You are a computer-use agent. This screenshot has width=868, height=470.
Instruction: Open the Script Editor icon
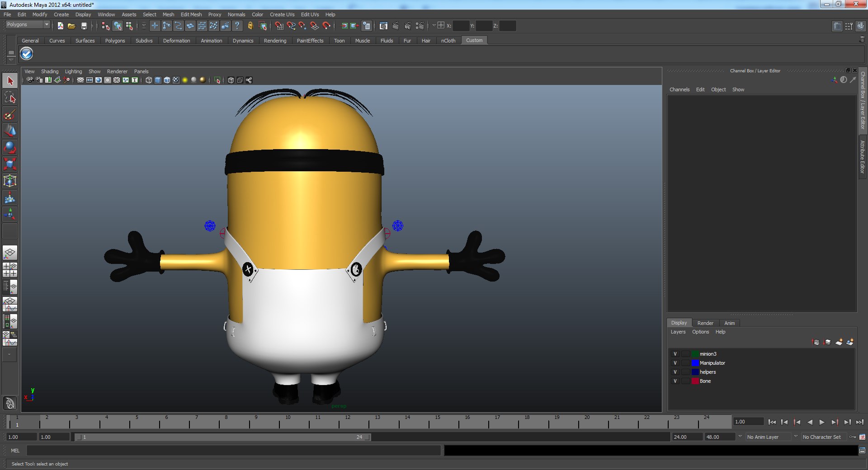862,451
